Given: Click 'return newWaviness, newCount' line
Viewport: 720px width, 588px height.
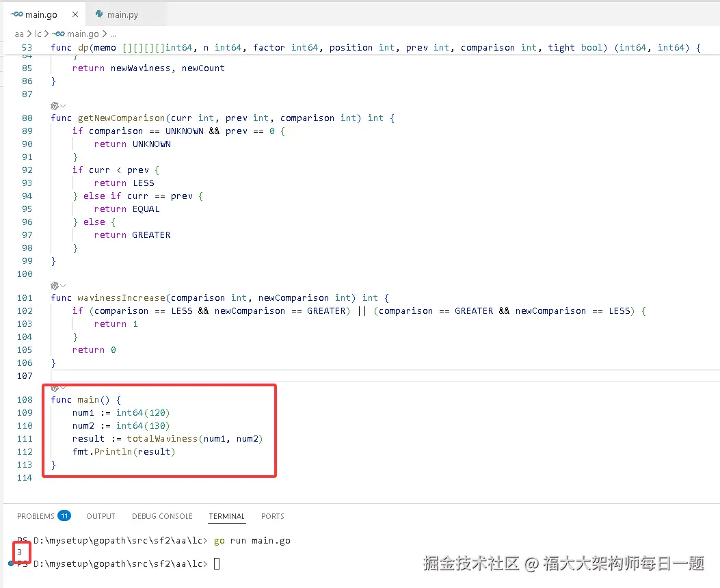Looking at the screenshot, I should pos(148,68).
